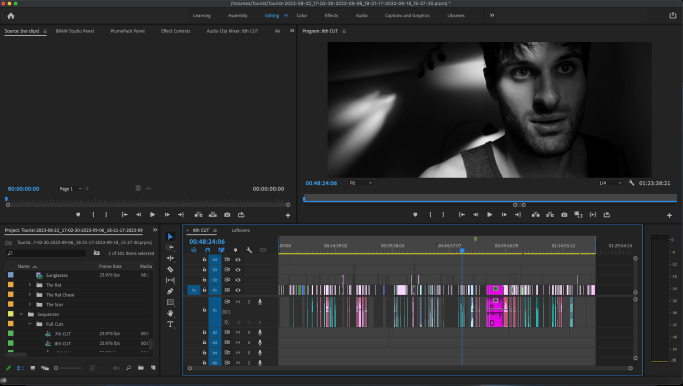This screenshot has height=386, width=683.
Task: Show more workspaces overflow chevron
Action: pos(492,15)
